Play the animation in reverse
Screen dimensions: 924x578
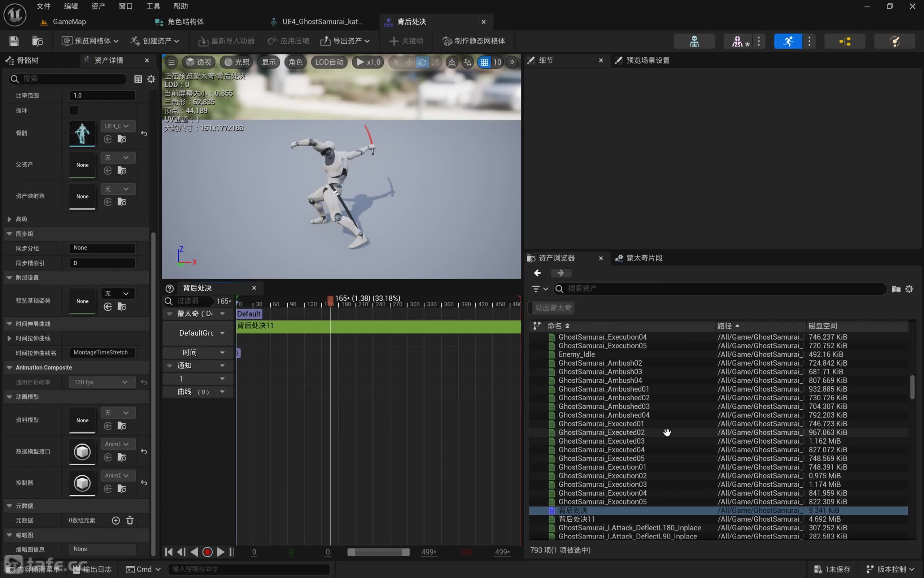194,552
